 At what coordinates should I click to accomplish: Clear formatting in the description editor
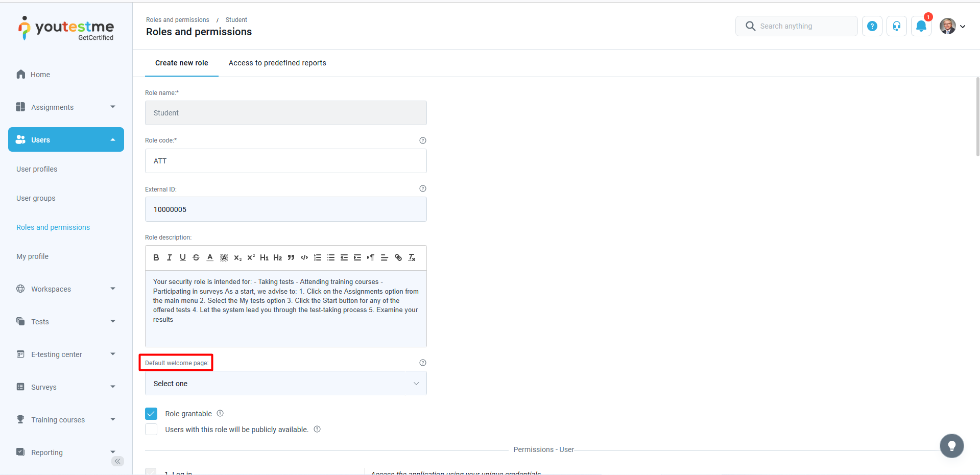pos(412,257)
